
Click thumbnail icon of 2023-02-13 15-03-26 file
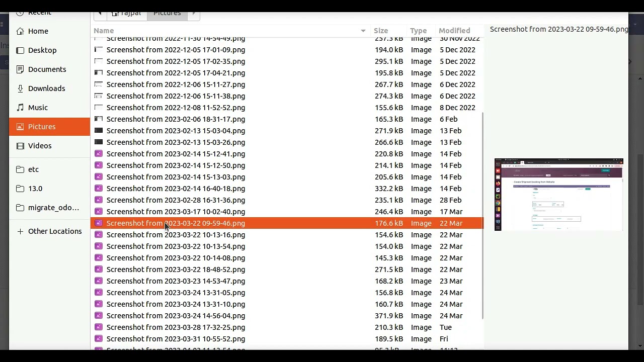tap(99, 142)
